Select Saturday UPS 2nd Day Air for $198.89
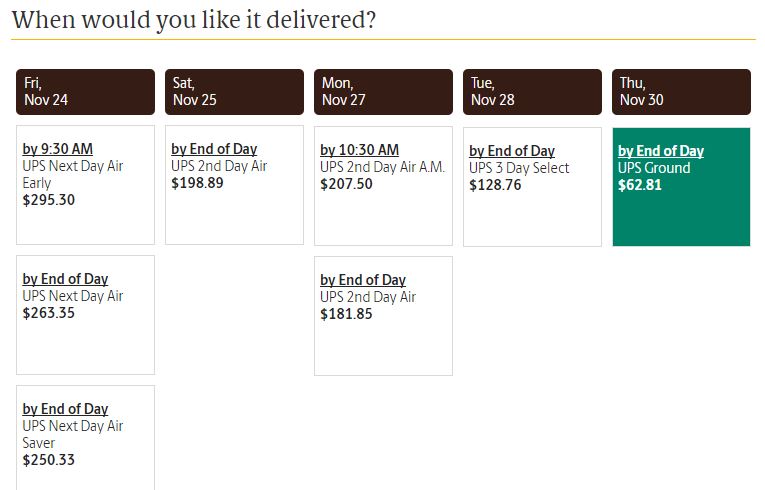765x490 pixels. click(234, 184)
